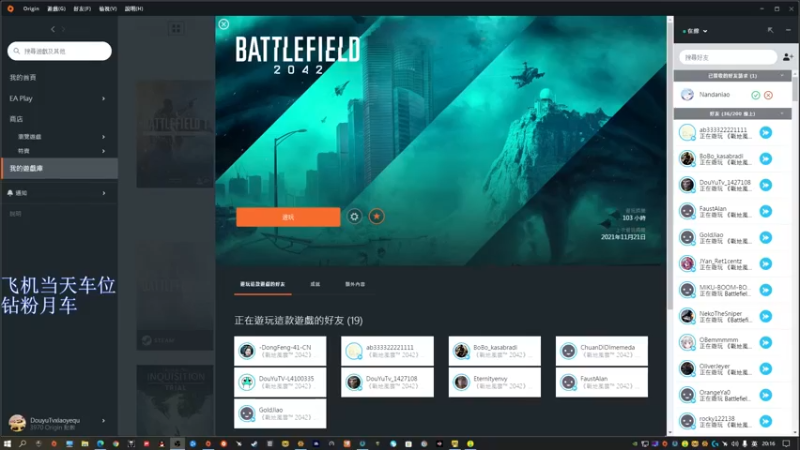Decline Nandanlao's friend request
The width and height of the screenshot is (800, 450).
pyautogui.click(x=768, y=95)
